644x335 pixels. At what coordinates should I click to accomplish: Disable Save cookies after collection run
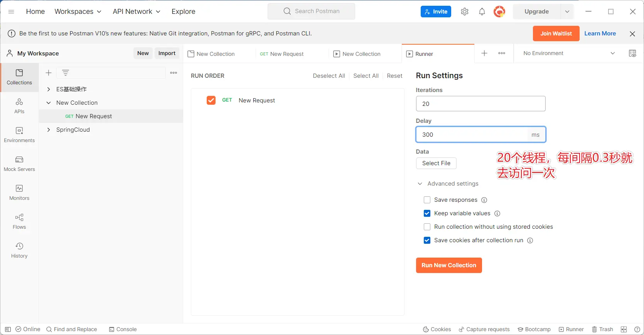pos(427,240)
